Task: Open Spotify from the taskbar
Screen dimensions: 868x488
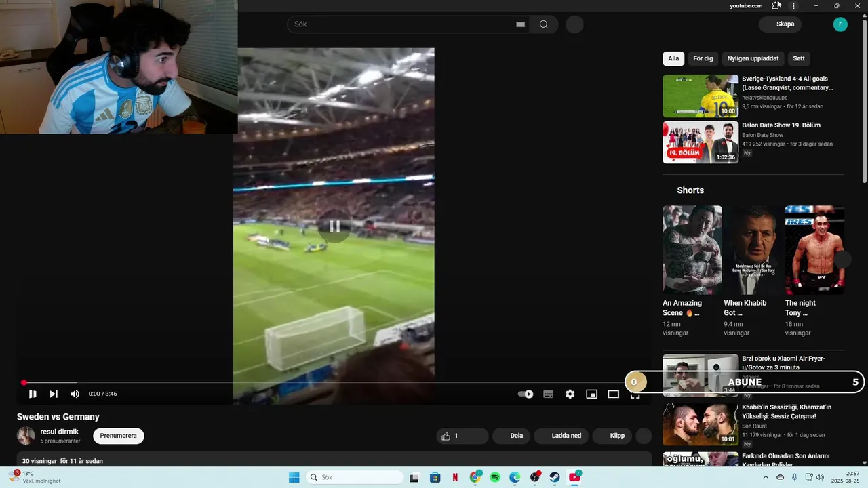Action: (495, 477)
